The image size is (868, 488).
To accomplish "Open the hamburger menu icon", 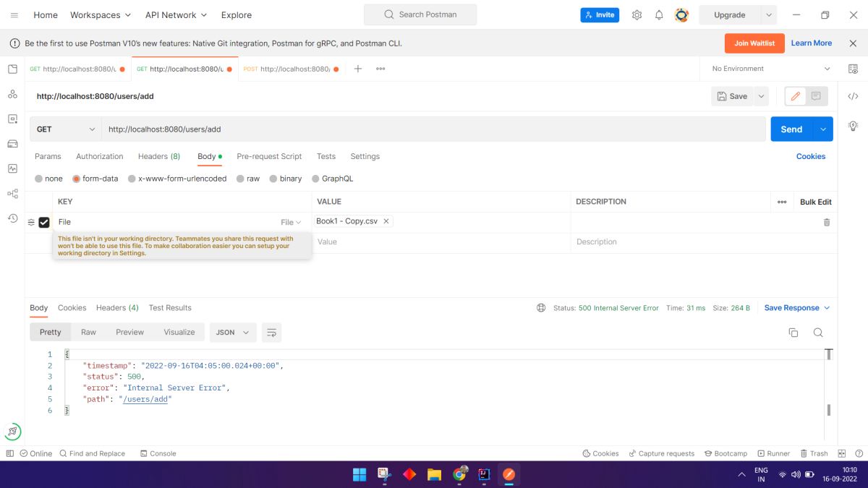I will [14, 14].
